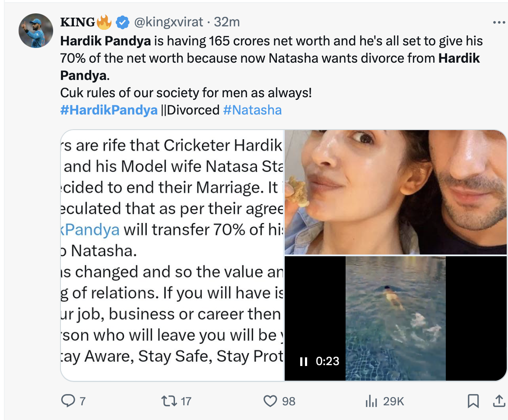Open the couple selfie photo
Screen dimensions: 508x420
click(x=395, y=192)
